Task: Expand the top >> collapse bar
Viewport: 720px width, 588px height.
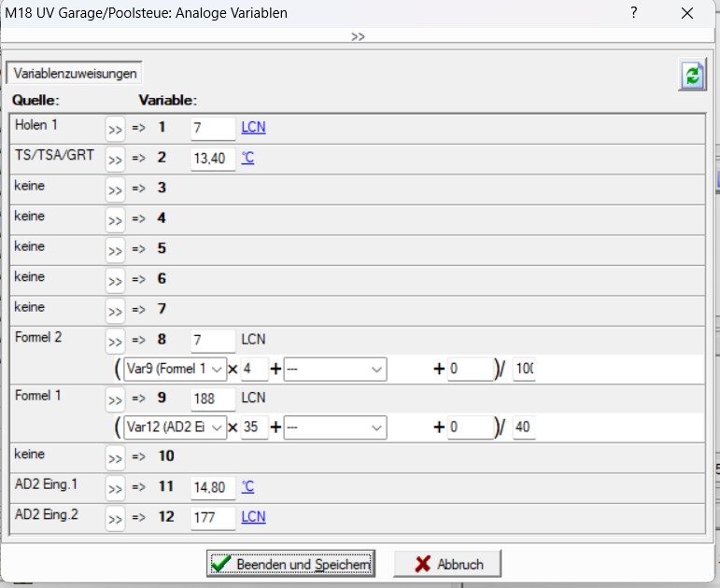Action: click(359, 36)
